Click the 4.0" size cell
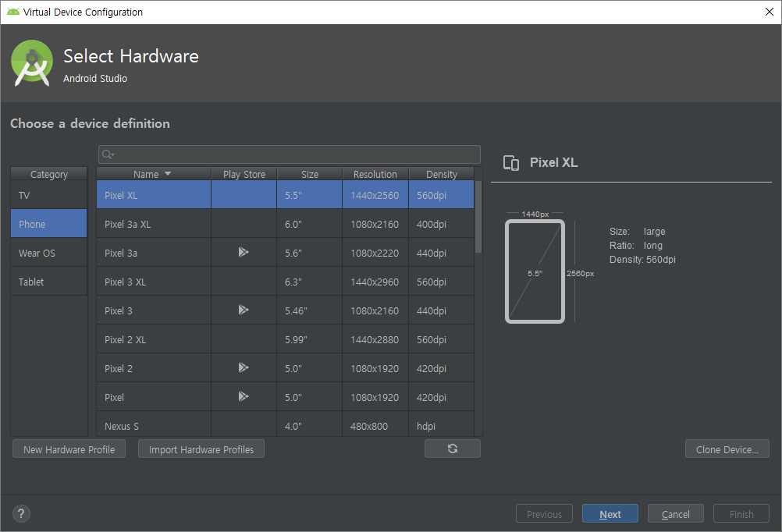 coord(309,425)
